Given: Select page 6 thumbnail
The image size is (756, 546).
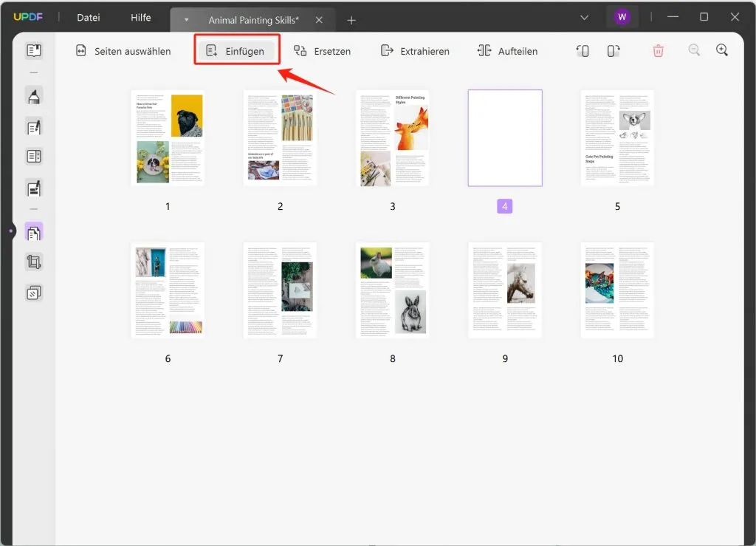Looking at the screenshot, I should pyautogui.click(x=168, y=290).
